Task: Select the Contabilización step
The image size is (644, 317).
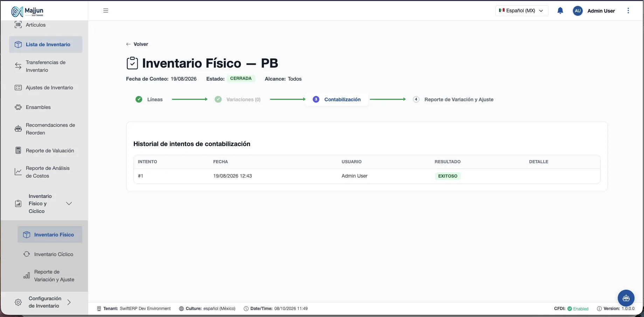Action: pyautogui.click(x=337, y=99)
